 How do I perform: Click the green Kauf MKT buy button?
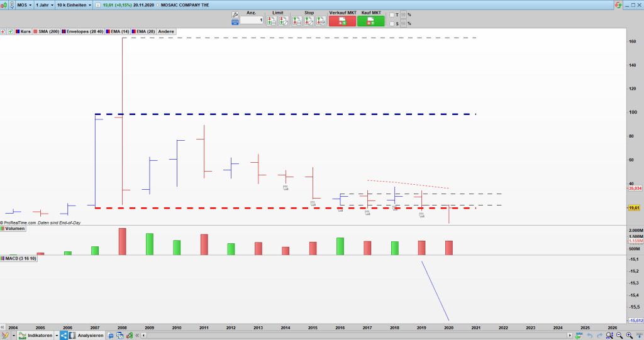pos(370,21)
